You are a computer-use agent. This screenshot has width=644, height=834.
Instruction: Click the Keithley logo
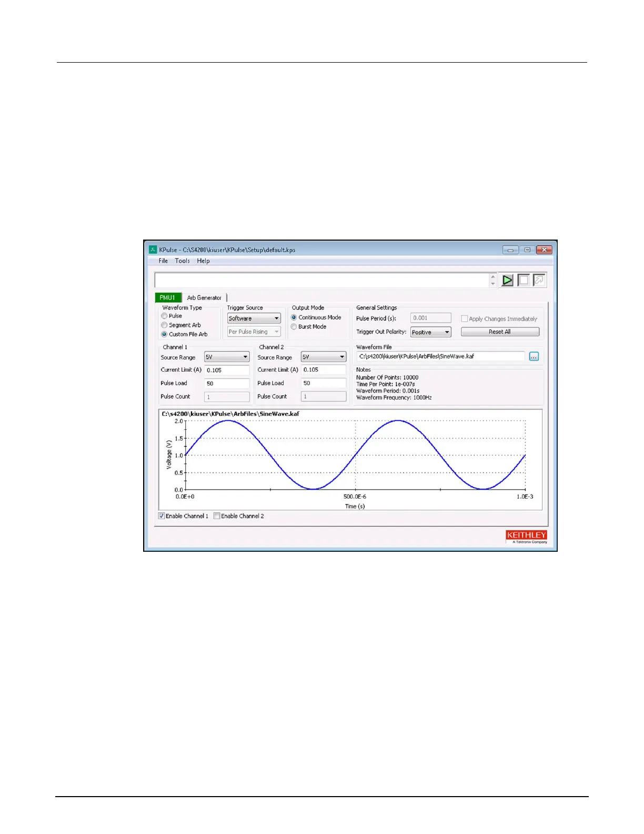click(x=527, y=537)
